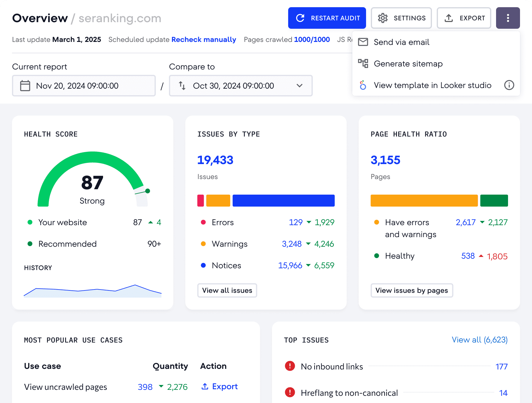Click the Export upload icon
The width and height of the screenshot is (532, 403).
pos(448,18)
